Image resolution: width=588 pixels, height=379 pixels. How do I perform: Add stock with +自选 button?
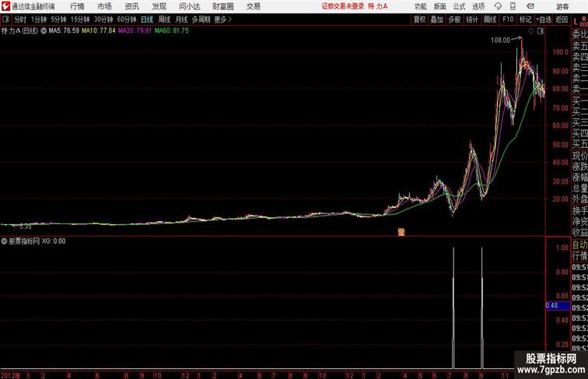(x=544, y=19)
